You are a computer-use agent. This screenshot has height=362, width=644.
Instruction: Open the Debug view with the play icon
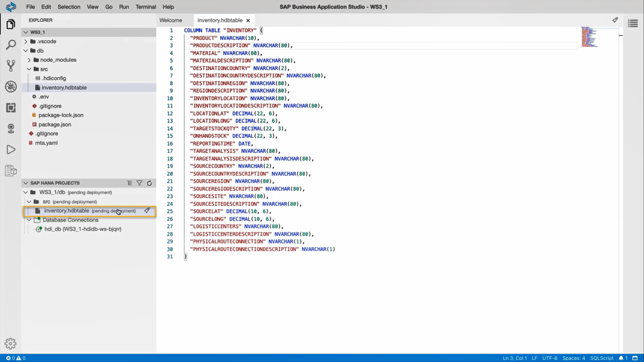click(x=11, y=150)
